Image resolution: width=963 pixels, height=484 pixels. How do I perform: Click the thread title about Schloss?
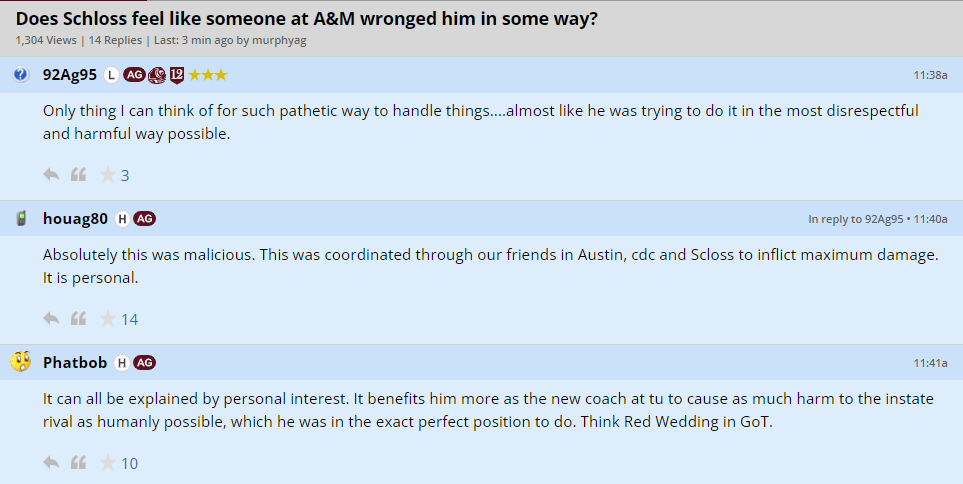(306, 19)
